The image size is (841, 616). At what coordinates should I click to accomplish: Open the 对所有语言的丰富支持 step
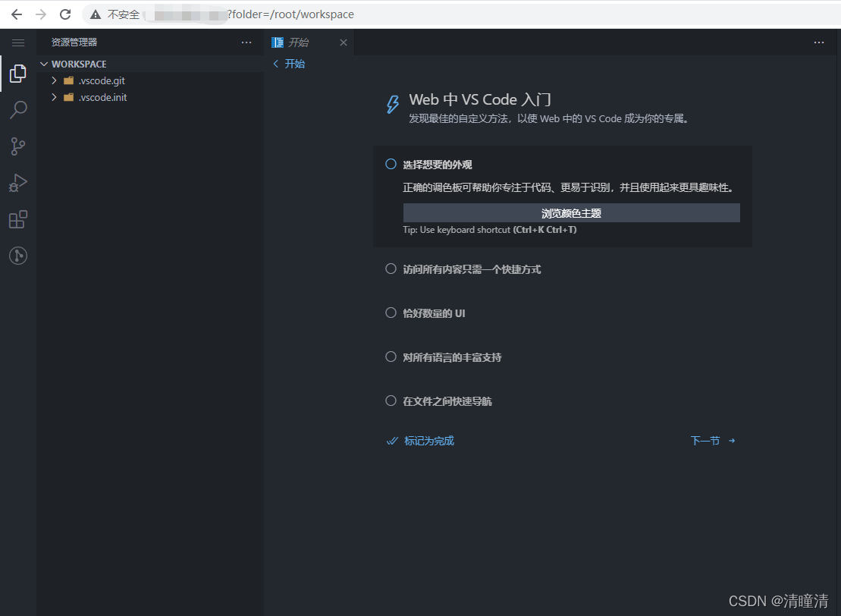pyautogui.click(x=452, y=357)
